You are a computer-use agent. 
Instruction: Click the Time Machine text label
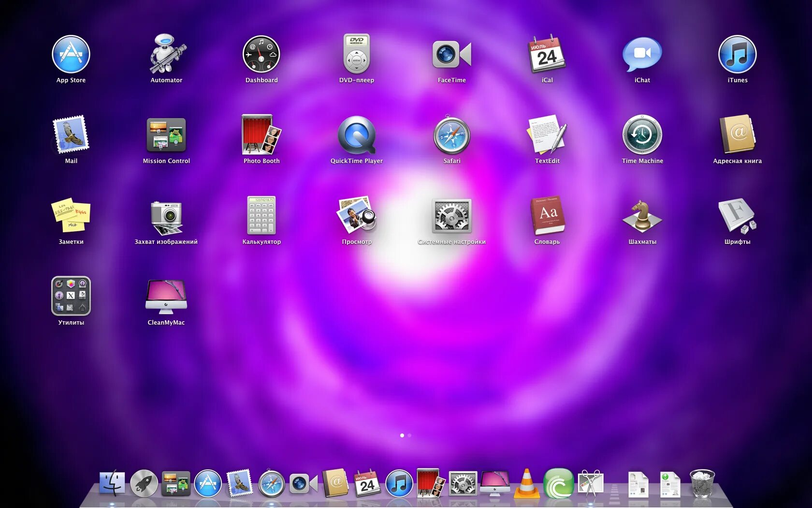642,161
